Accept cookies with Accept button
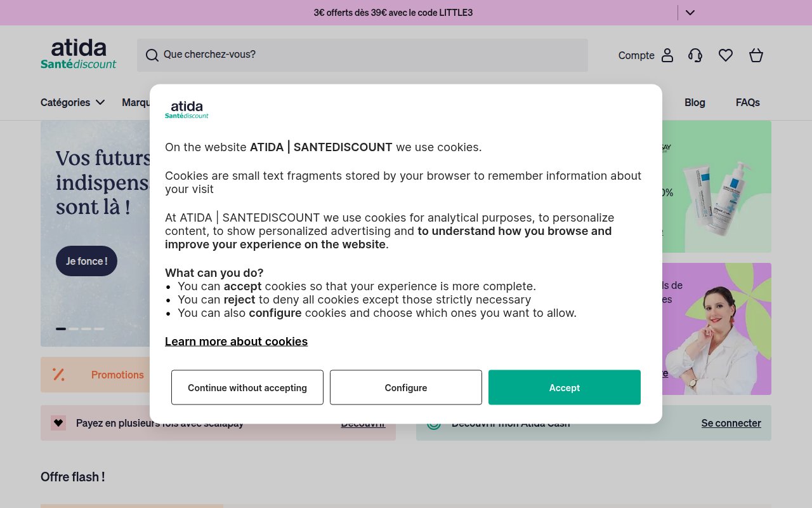 [x=565, y=387]
